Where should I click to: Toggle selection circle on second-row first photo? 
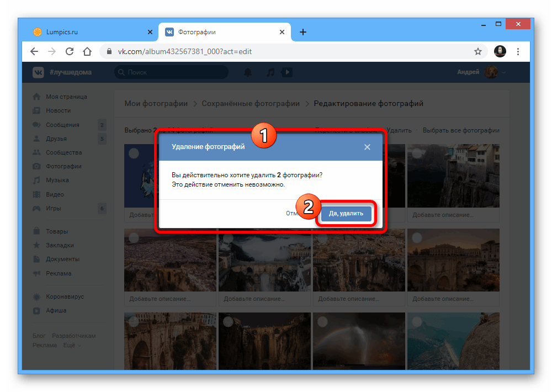point(134,238)
